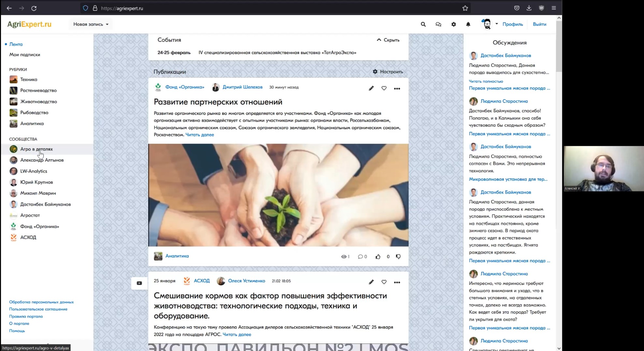Open the browser hamburger menu
Viewport: 644px width, 351px height.
pos(554,8)
